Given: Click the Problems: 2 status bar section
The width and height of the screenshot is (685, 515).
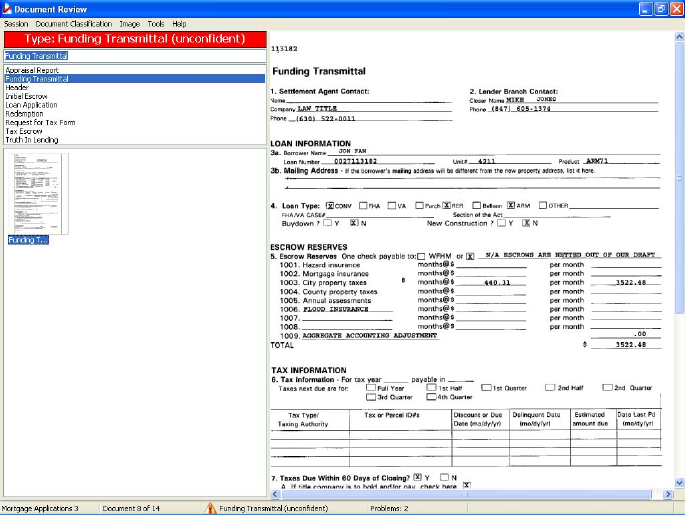Looking at the screenshot, I should [x=390, y=508].
